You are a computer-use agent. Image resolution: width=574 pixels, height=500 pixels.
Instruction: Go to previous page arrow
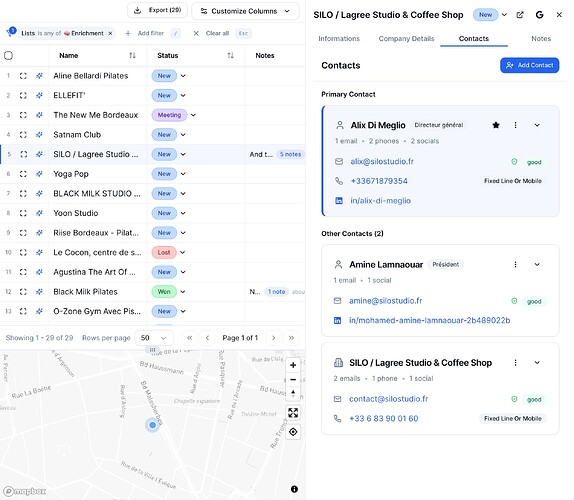click(207, 338)
